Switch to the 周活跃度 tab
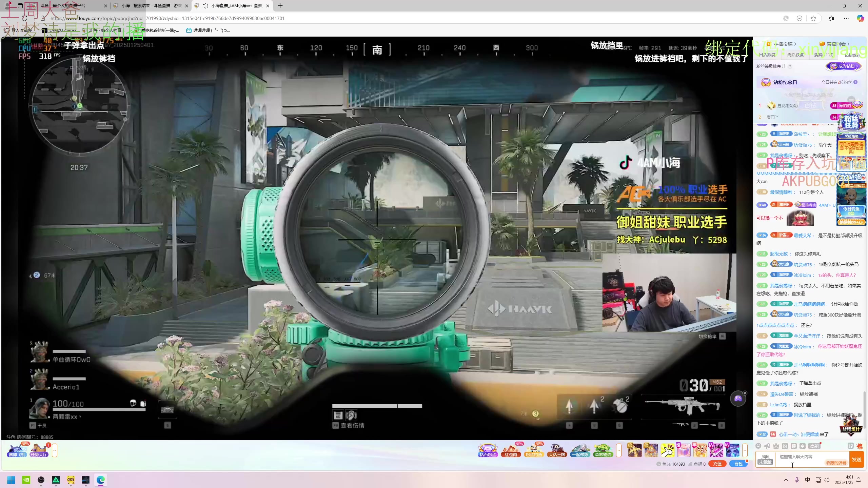Viewport: 868px width, 488px height. (795, 55)
